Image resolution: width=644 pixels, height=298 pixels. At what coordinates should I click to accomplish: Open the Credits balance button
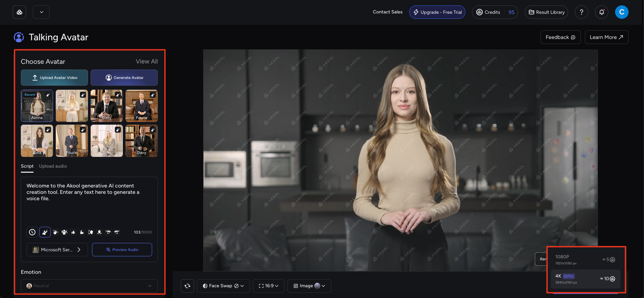click(x=495, y=12)
